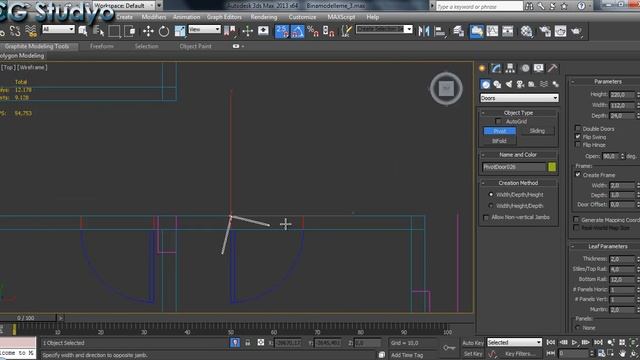Click the Align tool icon
The height and width of the screenshot is (360, 640).
click(440, 31)
